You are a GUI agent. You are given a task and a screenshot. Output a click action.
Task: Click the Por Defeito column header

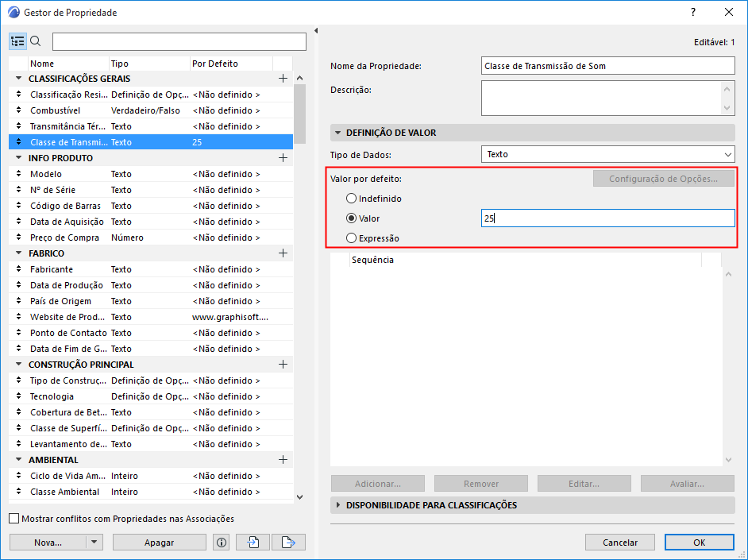point(231,64)
